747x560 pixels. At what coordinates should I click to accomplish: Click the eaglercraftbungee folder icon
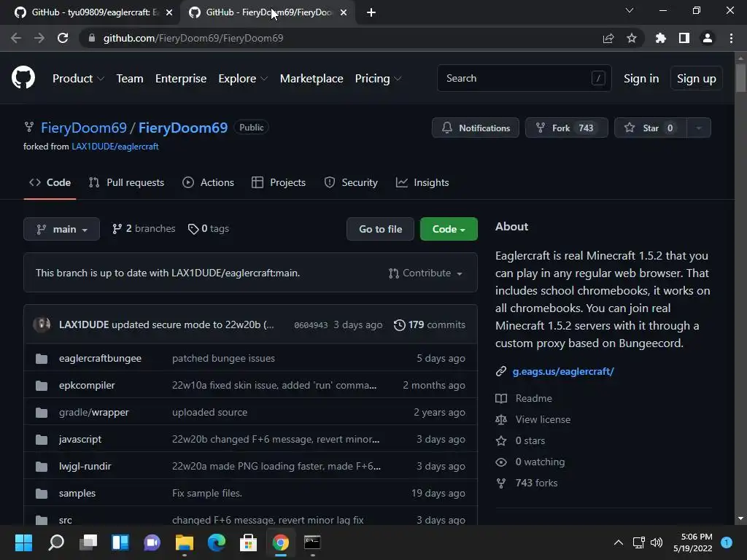pyautogui.click(x=42, y=359)
